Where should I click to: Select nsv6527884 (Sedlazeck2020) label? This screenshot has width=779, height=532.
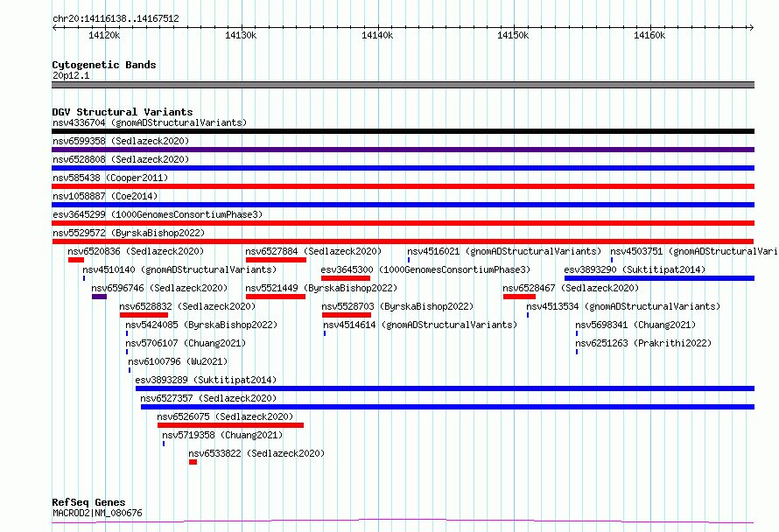[x=313, y=251]
